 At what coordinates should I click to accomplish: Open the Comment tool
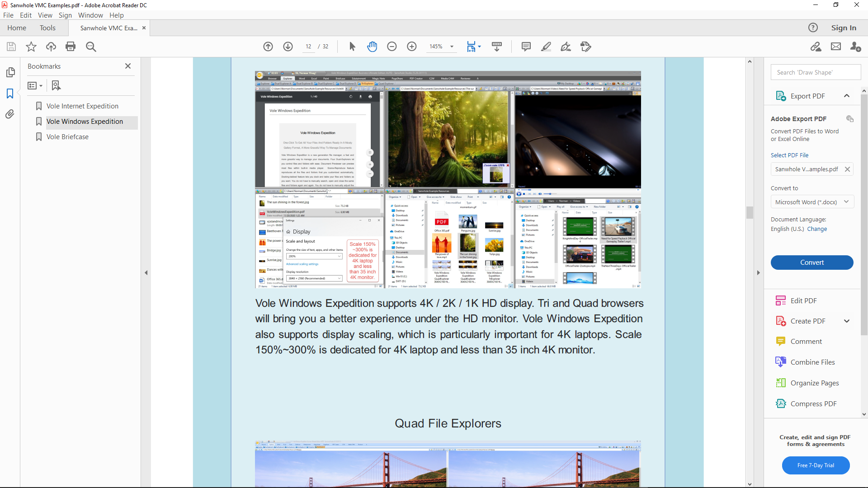[806, 342]
